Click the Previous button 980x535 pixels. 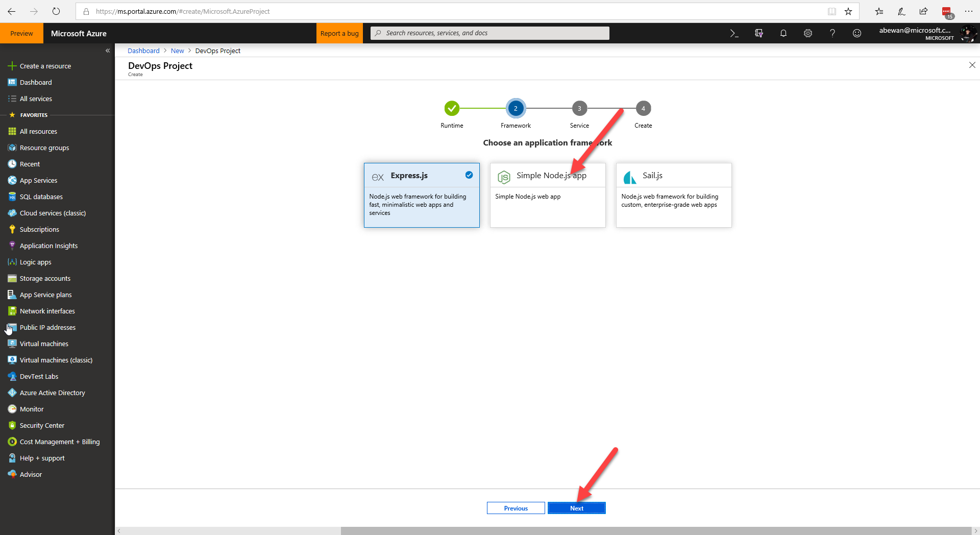point(516,508)
